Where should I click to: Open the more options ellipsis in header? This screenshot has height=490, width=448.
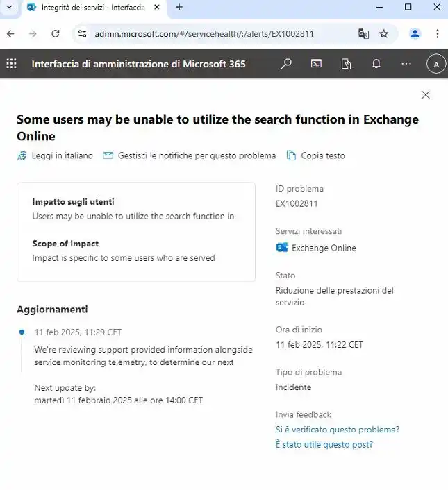[x=406, y=64]
